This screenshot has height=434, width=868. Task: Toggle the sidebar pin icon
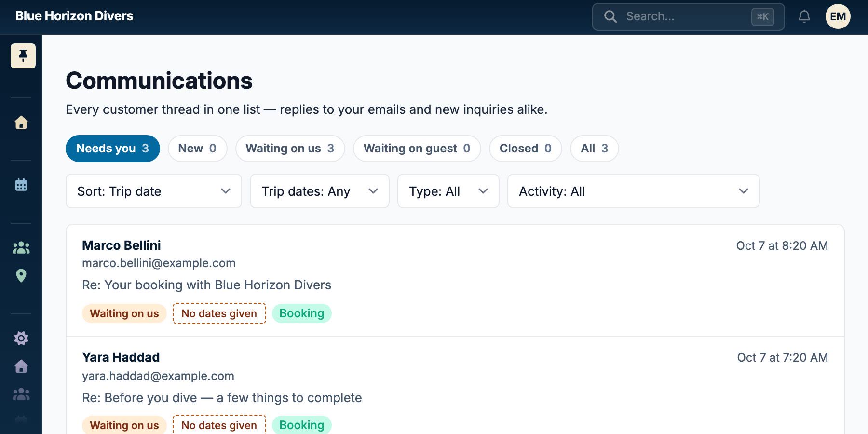point(23,56)
